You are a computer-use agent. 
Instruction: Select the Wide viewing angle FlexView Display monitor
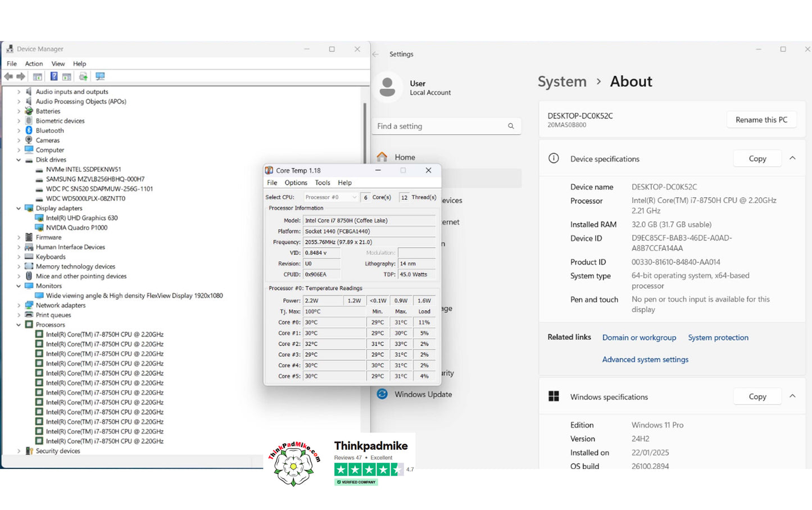134,295
